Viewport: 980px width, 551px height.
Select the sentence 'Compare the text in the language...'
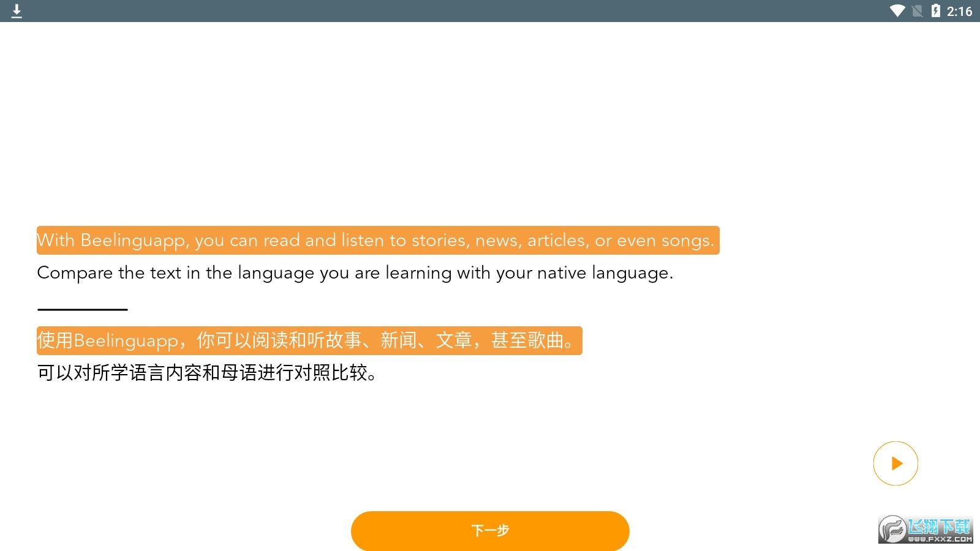pos(355,273)
